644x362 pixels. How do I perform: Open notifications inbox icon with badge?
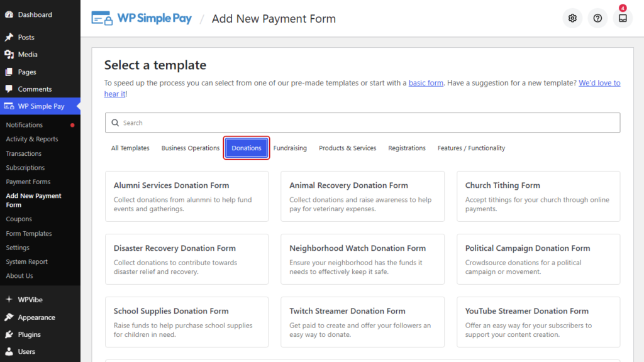tap(623, 18)
